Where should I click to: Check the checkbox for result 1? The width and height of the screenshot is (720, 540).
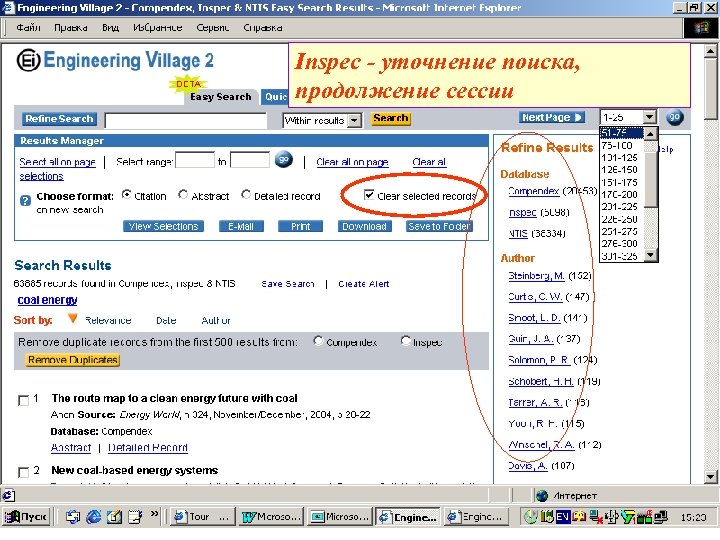tap(23, 400)
